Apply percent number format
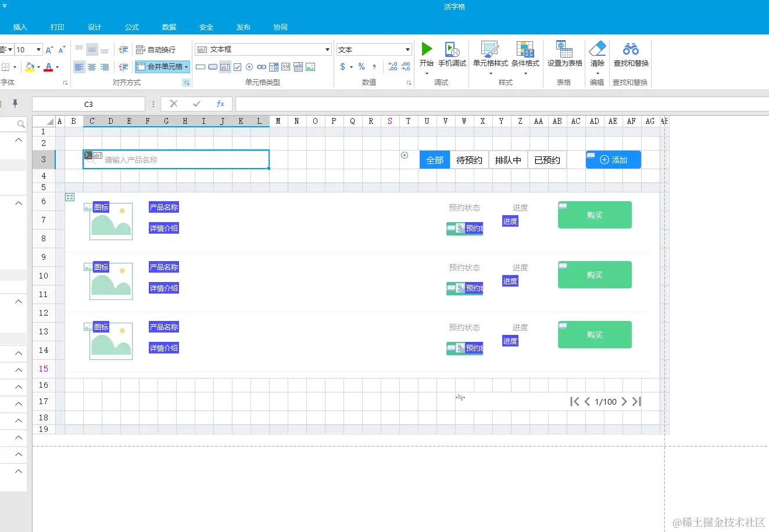769x532 pixels. (362, 67)
